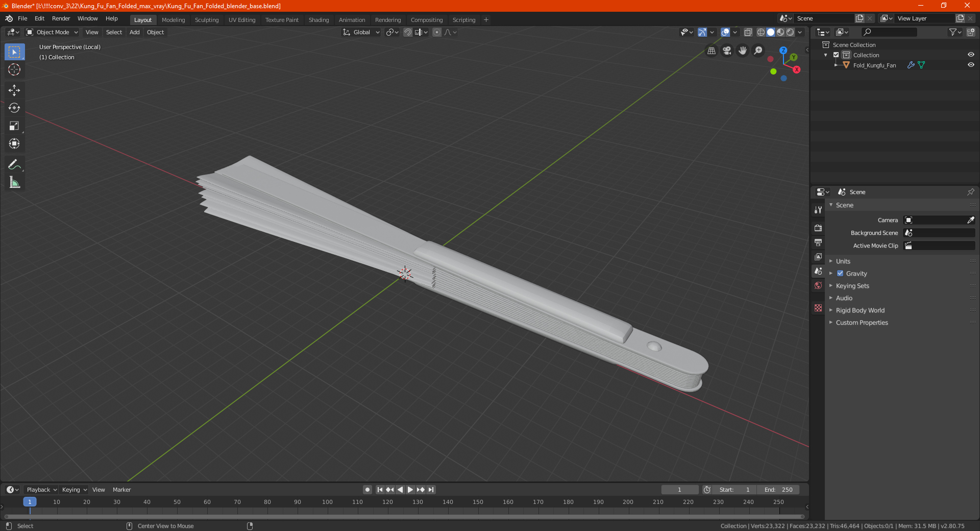Open the File menu
This screenshot has height=531, width=980.
click(x=22, y=18)
